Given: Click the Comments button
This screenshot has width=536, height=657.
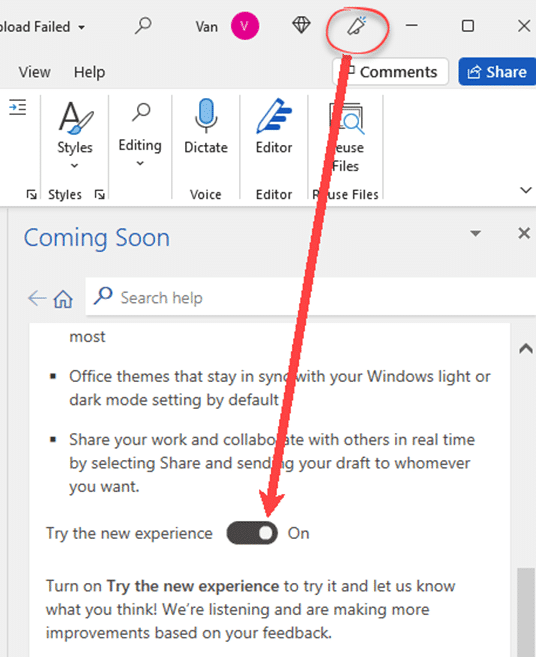Looking at the screenshot, I should 391,72.
